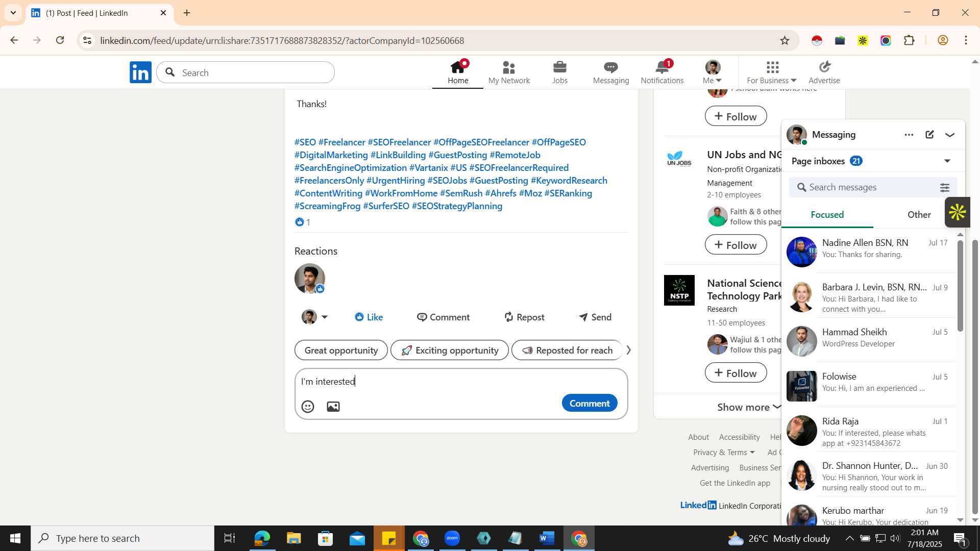
Task: Open the Jobs briefcase icon
Action: 560,72
